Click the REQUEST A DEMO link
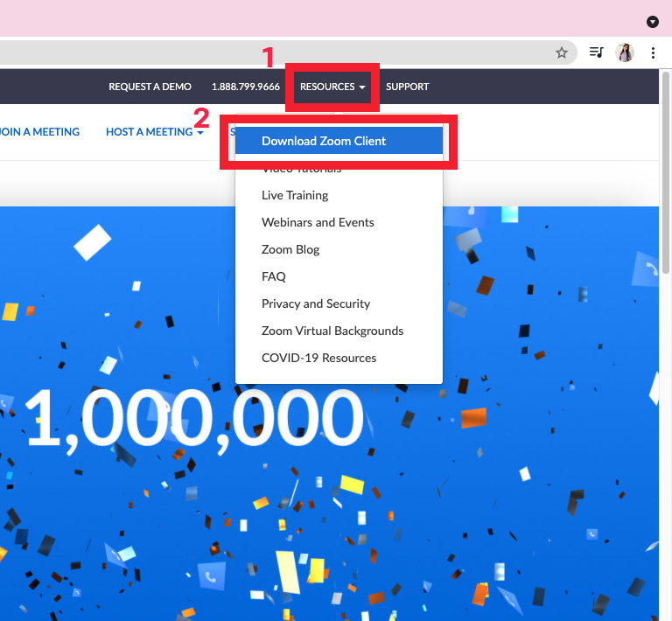This screenshot has height=621, width=672. click(x=150, y=87)
